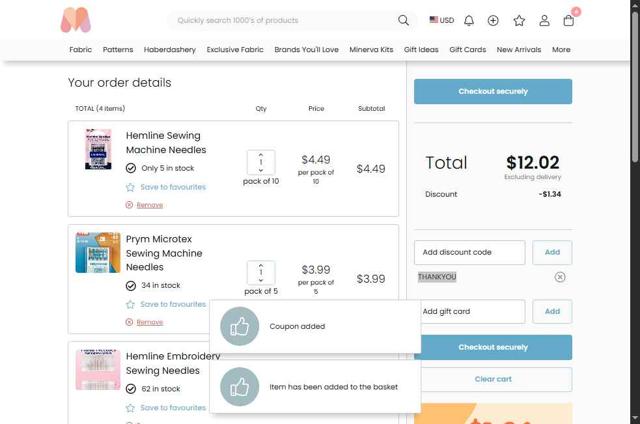Click '34 in stock' text

(161, 285)
